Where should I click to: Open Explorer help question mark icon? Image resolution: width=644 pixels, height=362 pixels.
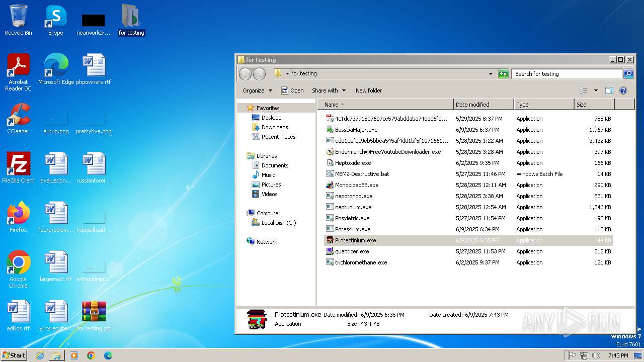click(623, 90)
